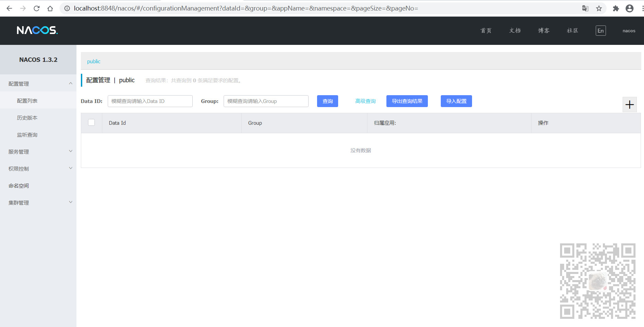Click the browser forward arrow
This screenshot has height=327, width=644.
pyautogui.click(x=23, y=8)
